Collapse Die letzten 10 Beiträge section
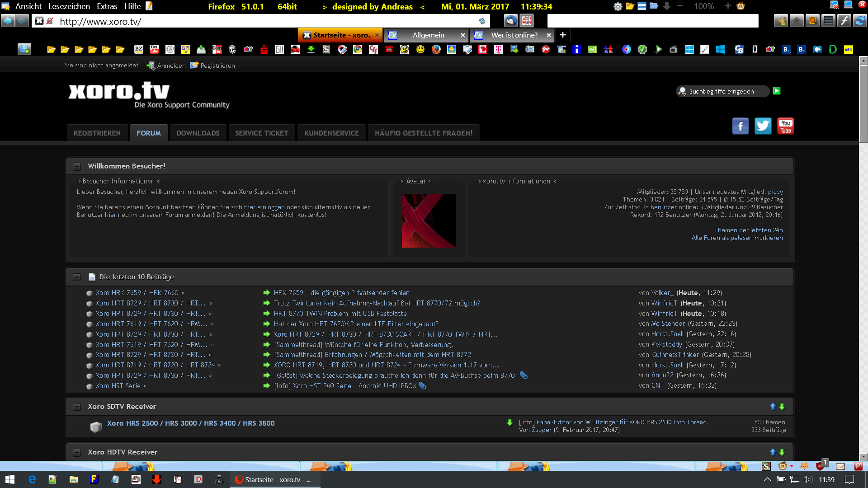 pos(77,277)
